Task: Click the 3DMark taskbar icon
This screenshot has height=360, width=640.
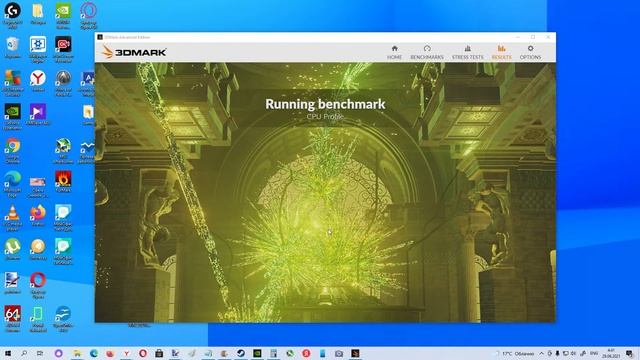Action: (355, 353)
